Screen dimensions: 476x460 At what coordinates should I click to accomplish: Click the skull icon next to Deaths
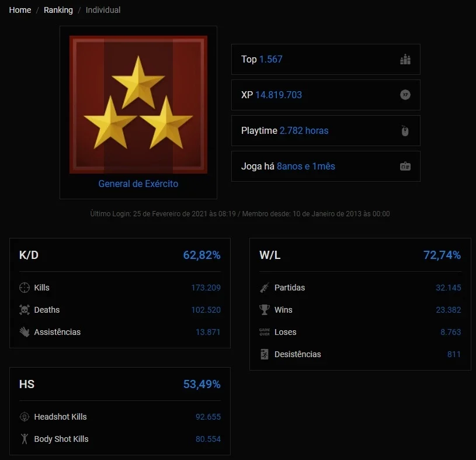[25, 310]
